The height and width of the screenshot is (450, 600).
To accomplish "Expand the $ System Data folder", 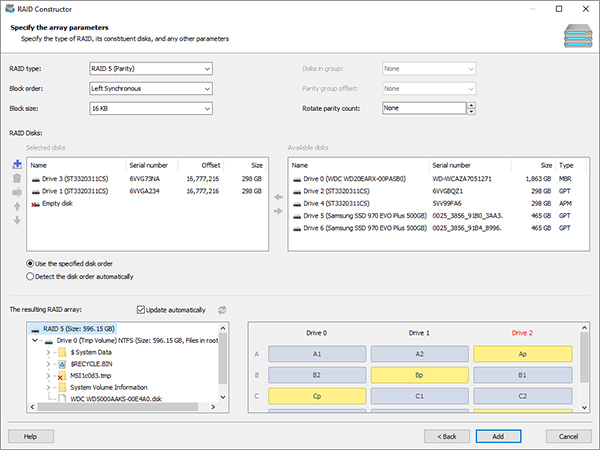I will click(48, 352).
